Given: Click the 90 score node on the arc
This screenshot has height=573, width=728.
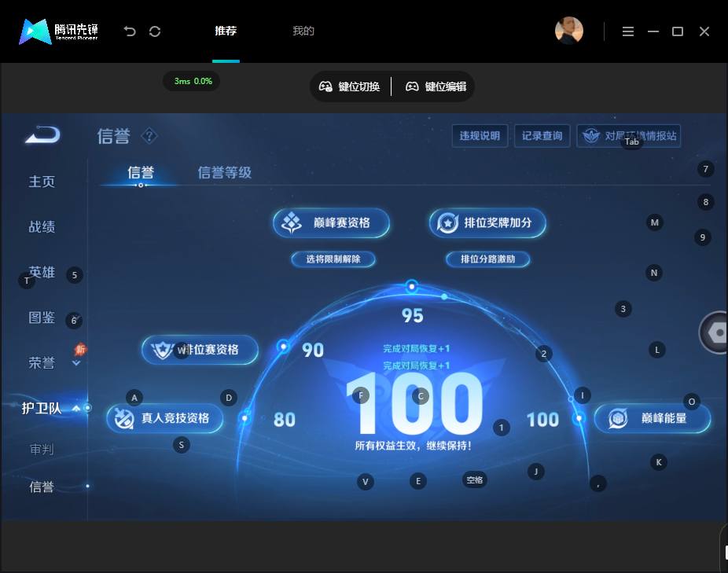Looking at the screenshot, I should [283, 346].
